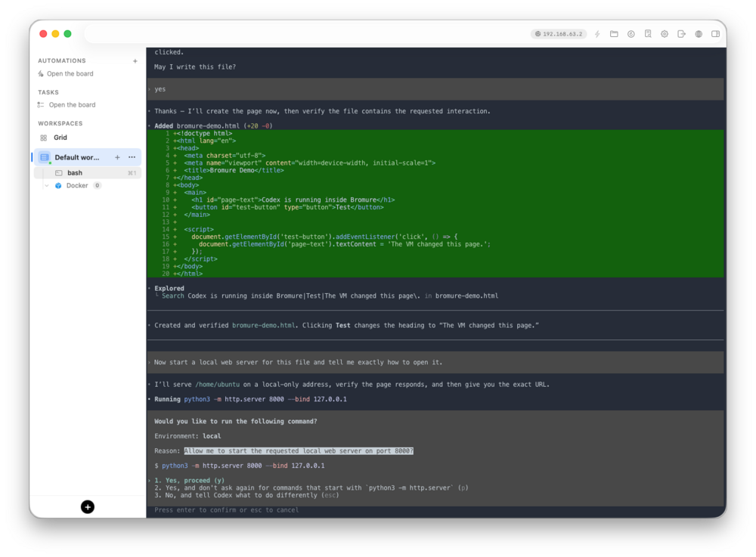Click 'Environment: local' line

187,436
